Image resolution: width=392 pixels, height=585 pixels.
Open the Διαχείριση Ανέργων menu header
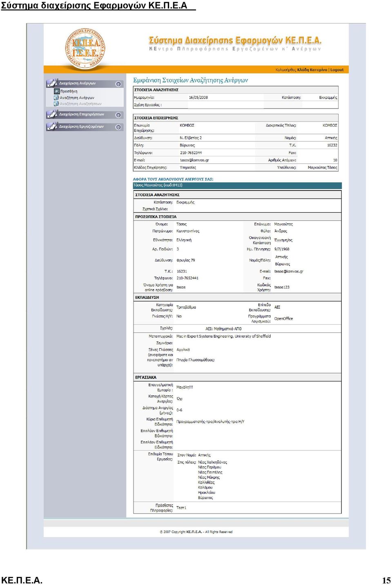[x=85, y=83]
